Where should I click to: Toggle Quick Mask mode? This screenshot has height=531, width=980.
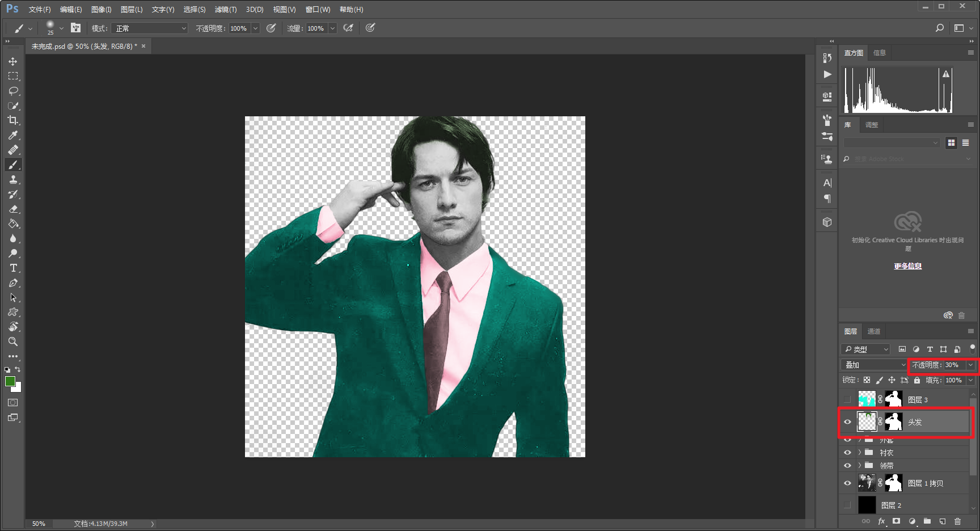13,403
